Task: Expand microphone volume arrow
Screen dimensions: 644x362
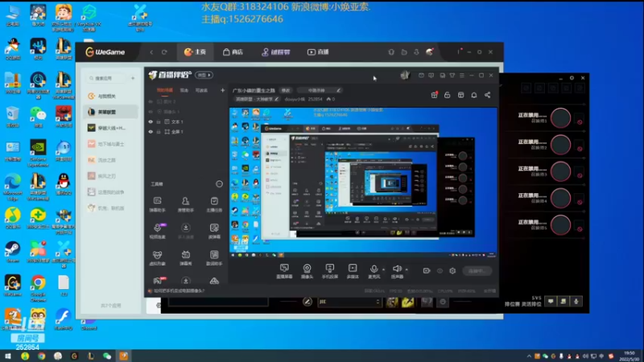Action: pyautogui.click(x=384, y=269)
